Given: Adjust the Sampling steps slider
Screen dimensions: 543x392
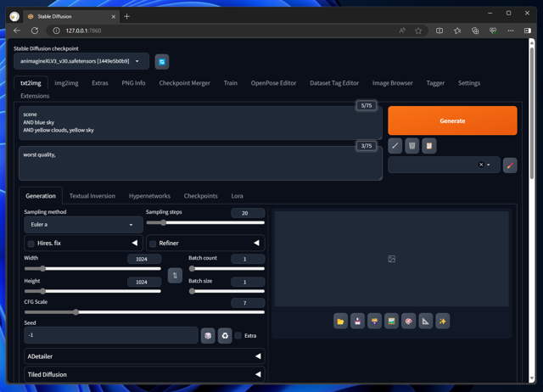Looking at the screenshot, I should (205, 222).
